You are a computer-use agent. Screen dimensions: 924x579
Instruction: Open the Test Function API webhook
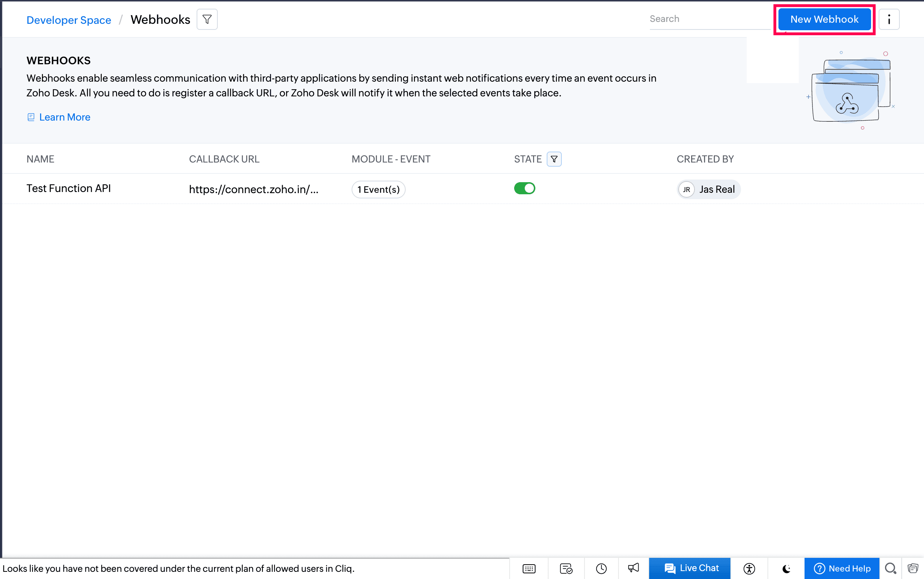click(68, 189)
